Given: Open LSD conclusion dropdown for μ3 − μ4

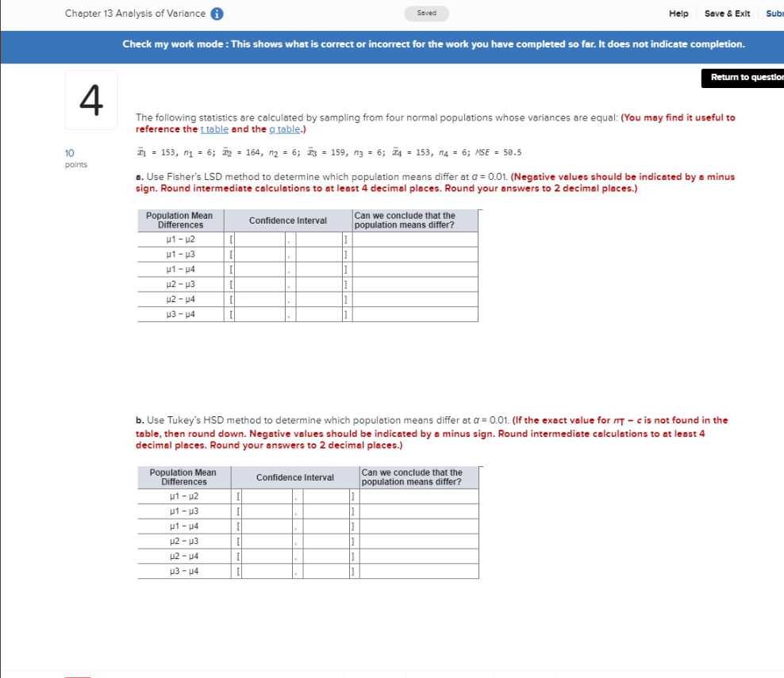Looking at the screenshot, I should pos(415,314).
